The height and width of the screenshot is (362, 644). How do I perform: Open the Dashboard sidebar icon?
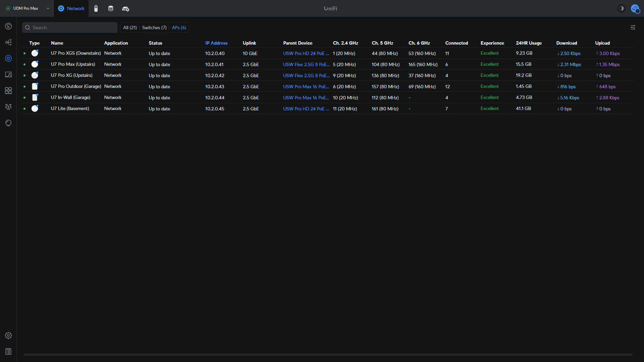(x=8, y=26)
